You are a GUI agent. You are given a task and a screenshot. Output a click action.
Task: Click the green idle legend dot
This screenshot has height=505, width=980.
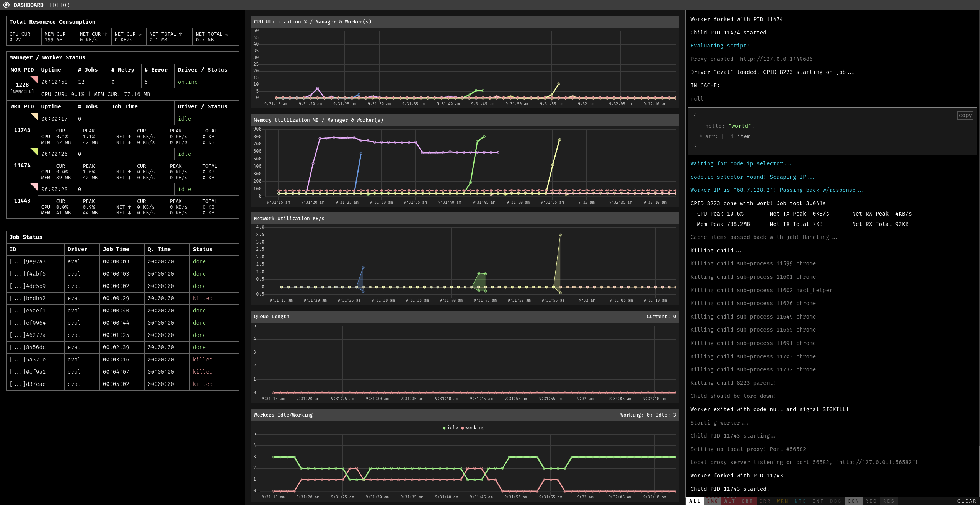444,428
